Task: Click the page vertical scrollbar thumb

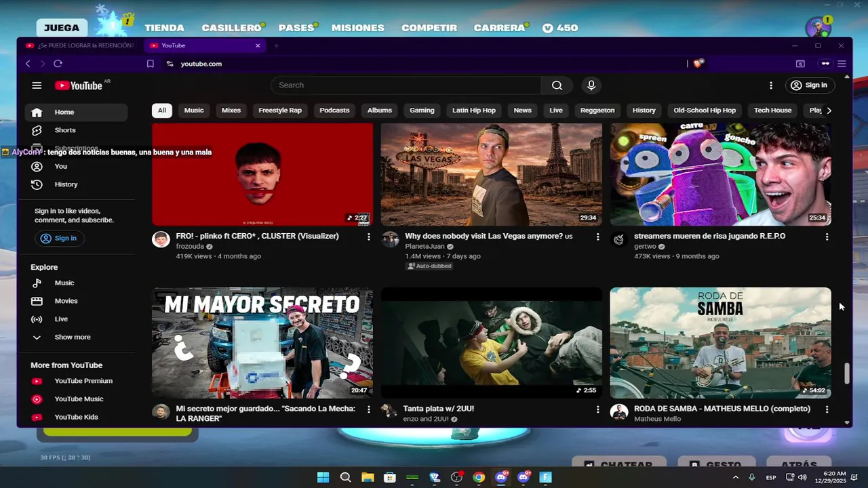Action: (846, 373)
